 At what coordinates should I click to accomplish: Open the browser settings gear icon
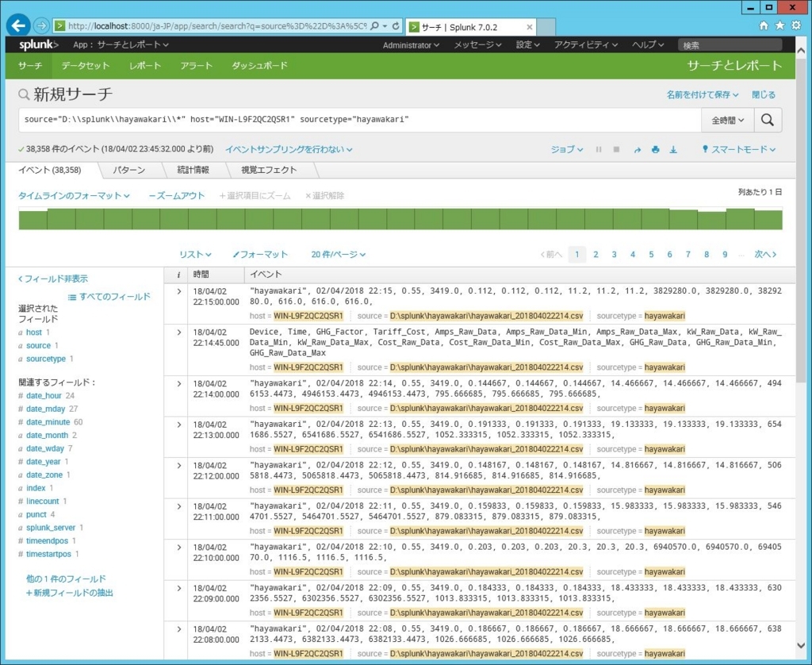(x=796, y=25)
